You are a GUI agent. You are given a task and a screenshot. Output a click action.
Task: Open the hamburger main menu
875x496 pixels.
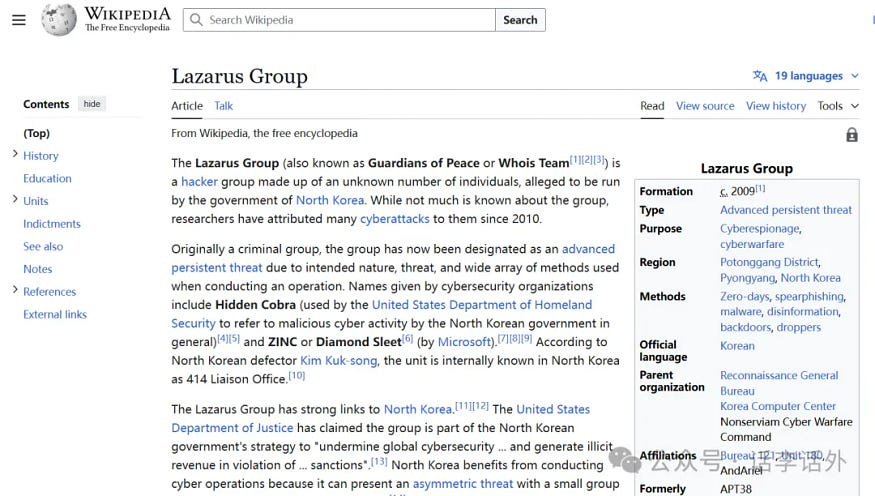19,20
